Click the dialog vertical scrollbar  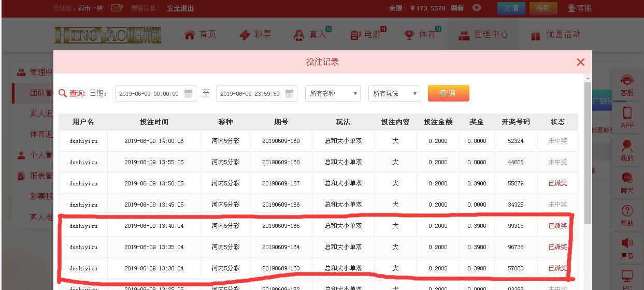point(588,153)
